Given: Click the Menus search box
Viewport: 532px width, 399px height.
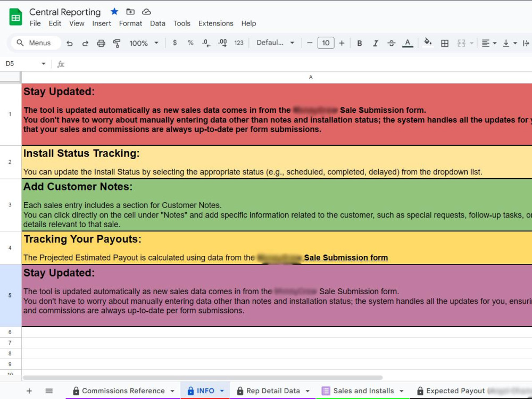Looking at the screenshot, I should 36,43.
